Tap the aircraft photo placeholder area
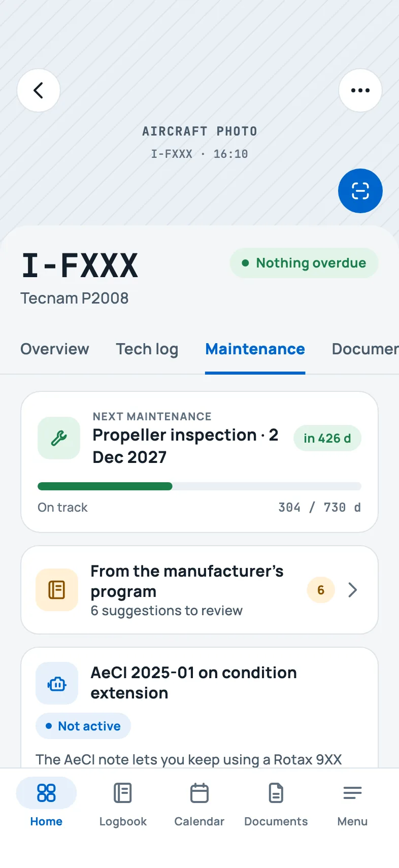The height and width of the screenshot is (868, 399). tap(199, 142)
